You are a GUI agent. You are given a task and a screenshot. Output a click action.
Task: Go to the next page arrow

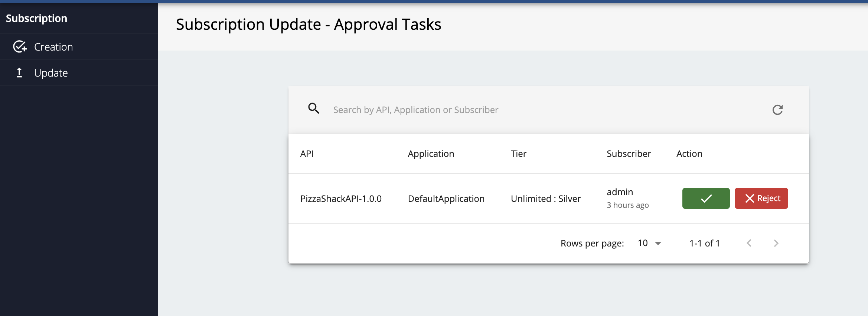point(776,243)
